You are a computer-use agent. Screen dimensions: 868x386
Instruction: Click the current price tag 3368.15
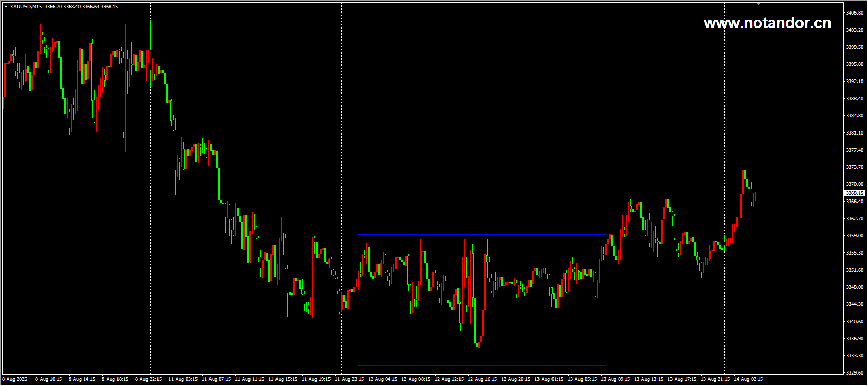(x=854, y=193)
